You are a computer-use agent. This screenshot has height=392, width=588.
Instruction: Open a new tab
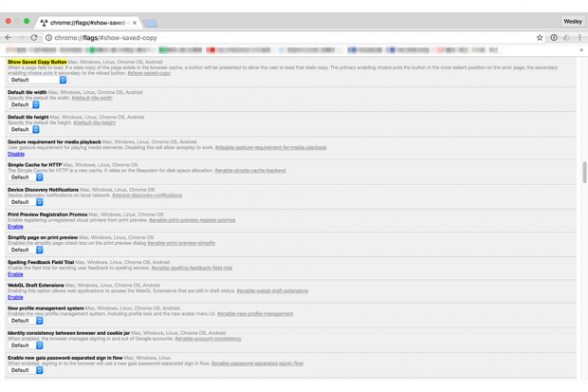(151, 22)
